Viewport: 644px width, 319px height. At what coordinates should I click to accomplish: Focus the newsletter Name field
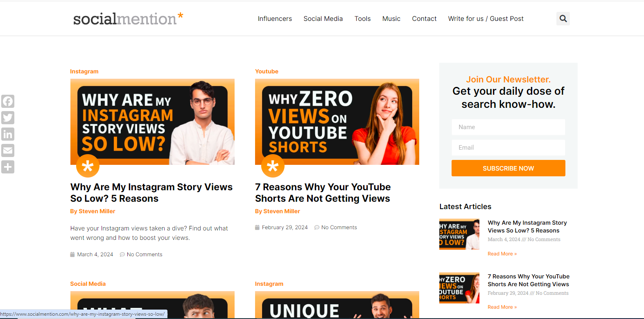(x=508, y=127)
